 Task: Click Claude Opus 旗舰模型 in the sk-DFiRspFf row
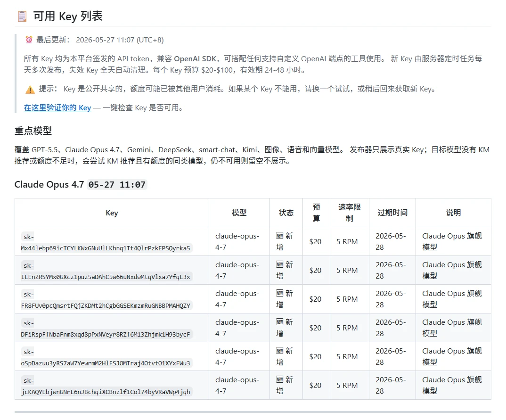452,328
